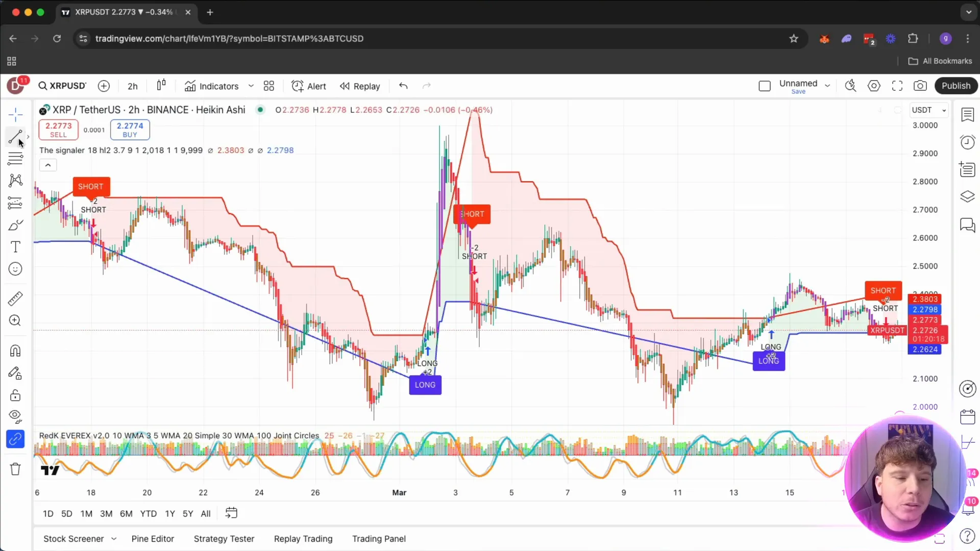Open a new browser tab
This screenshot has width=980, height=551.
click(210, 12)
